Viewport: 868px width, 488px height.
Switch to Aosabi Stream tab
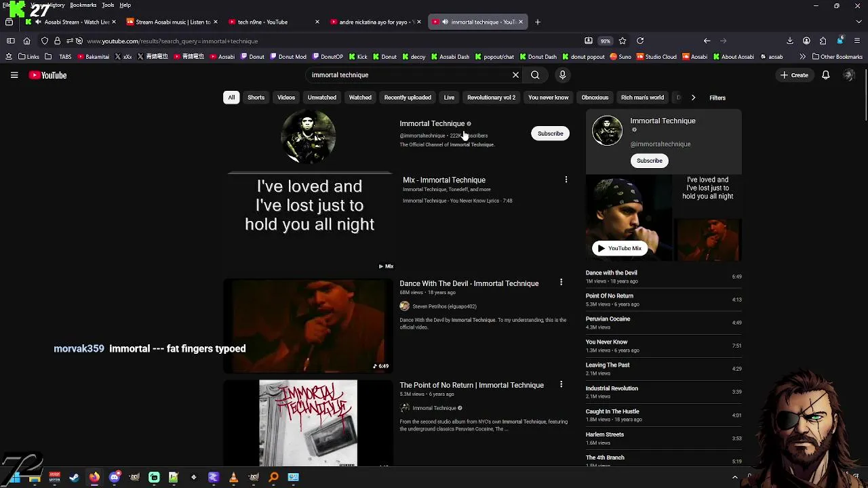point(70,22)
